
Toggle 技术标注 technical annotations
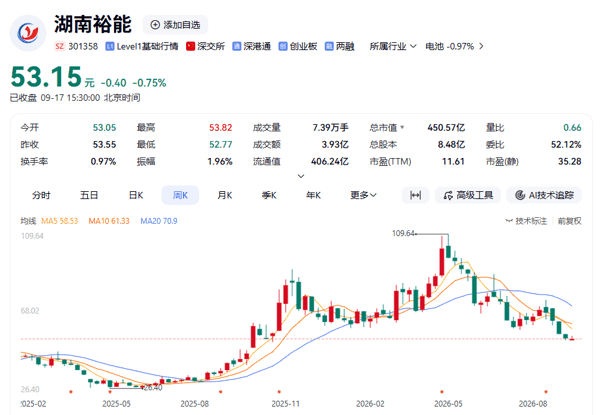coord(526,221)
